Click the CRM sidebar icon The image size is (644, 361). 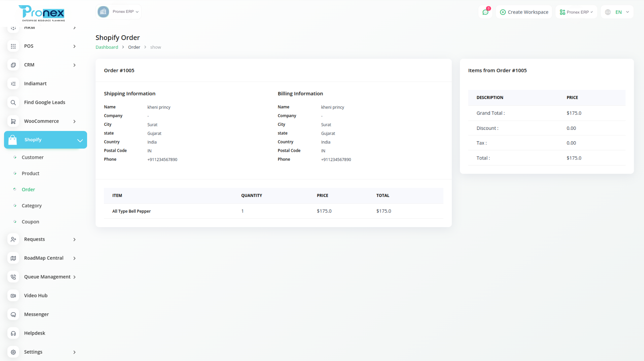click(13, 65)
